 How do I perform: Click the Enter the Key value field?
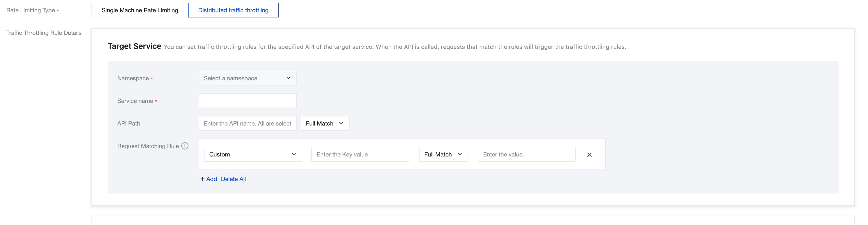coord(360,154)
